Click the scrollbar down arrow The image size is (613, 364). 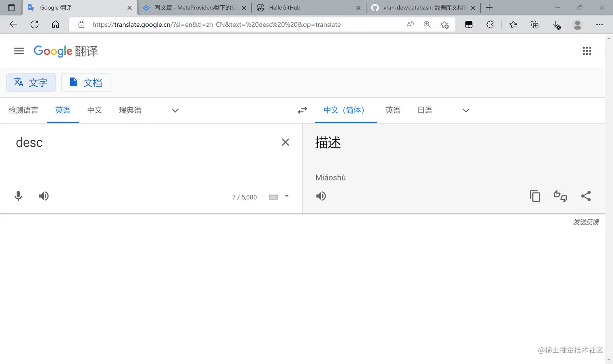pos(609,360)
